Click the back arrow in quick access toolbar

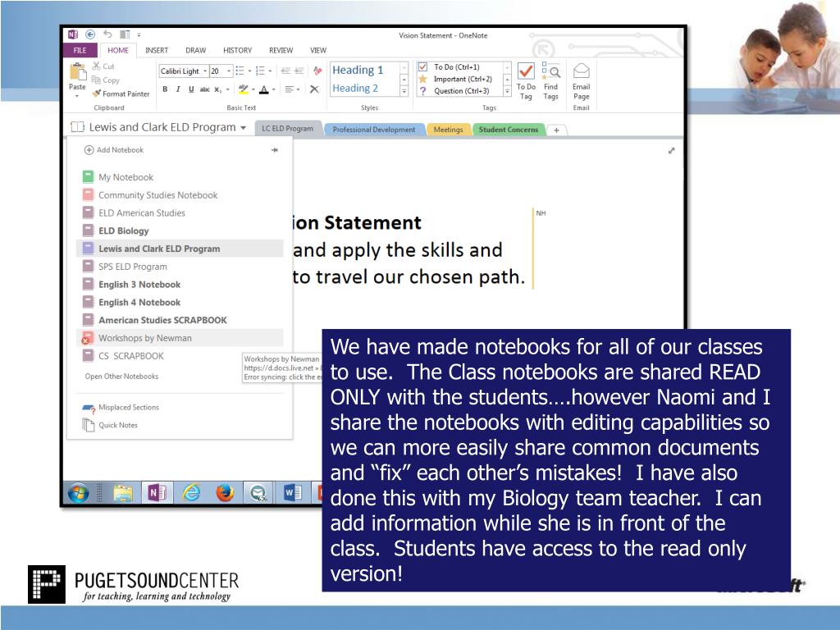pyautogui.click(x=90, y=34)
